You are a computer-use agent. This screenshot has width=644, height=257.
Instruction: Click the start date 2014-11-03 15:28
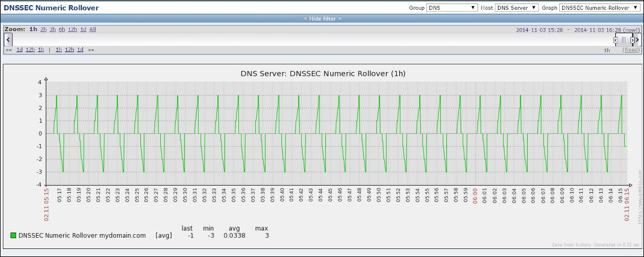click(539, 29)
